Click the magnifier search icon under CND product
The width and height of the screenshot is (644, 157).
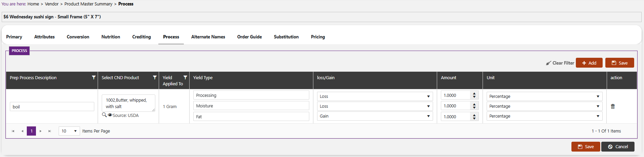(104, 115)
